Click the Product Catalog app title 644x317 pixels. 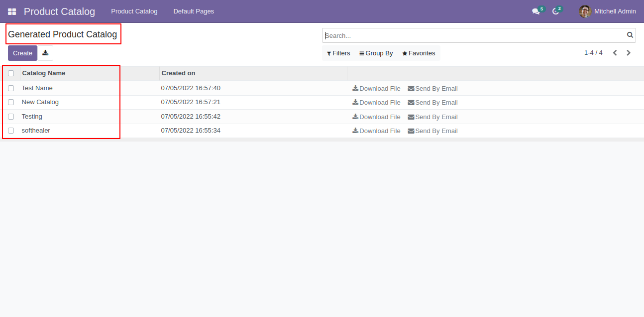pos(59,11)
